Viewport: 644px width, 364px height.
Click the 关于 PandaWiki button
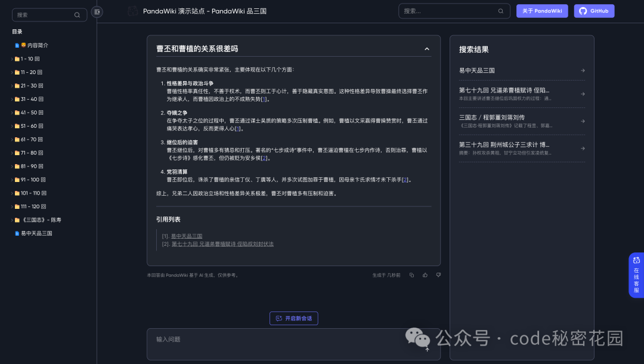(x=542, y=11)
